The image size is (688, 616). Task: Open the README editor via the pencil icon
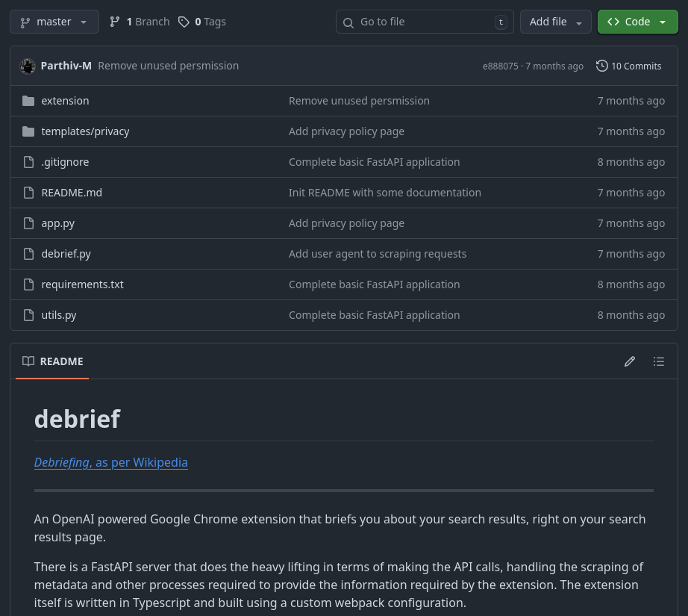tap(630, 361)
